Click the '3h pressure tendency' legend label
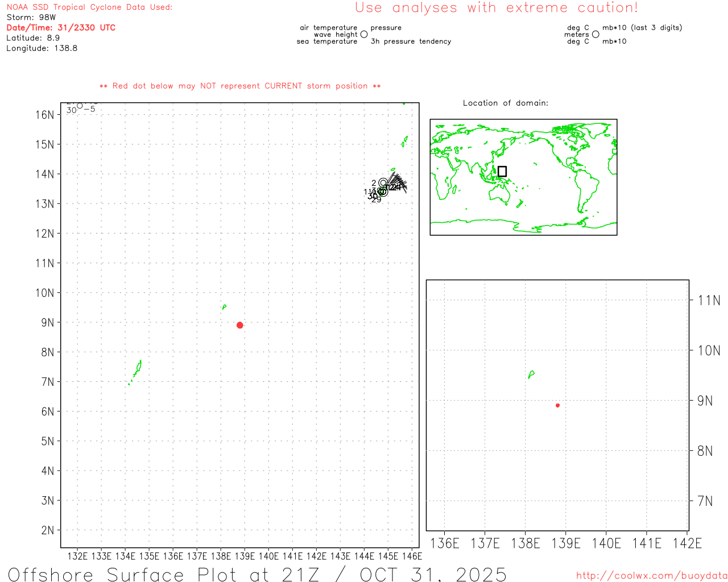Image resolution: width=728 pixels, height=582 pixels. click(x=411, y=41)
